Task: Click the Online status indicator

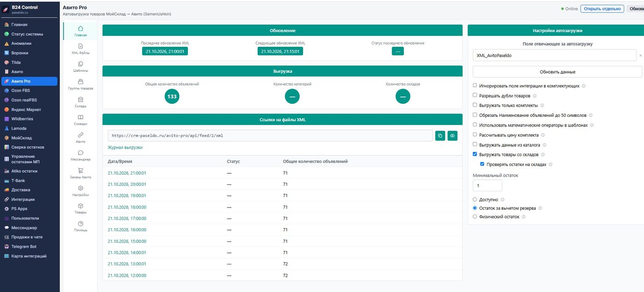Action: [569, 9]
